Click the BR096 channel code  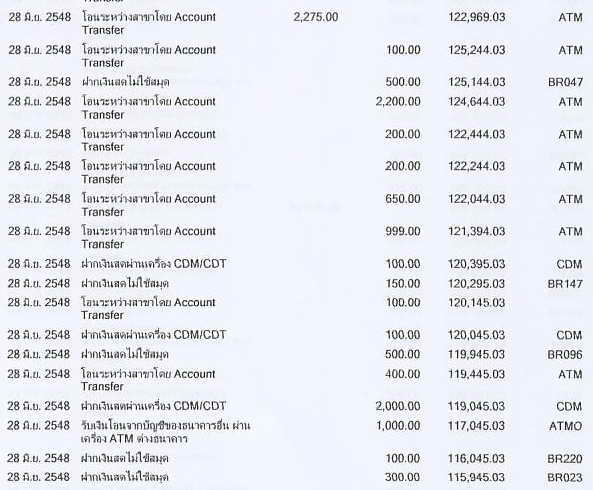[x=565, y=355]
